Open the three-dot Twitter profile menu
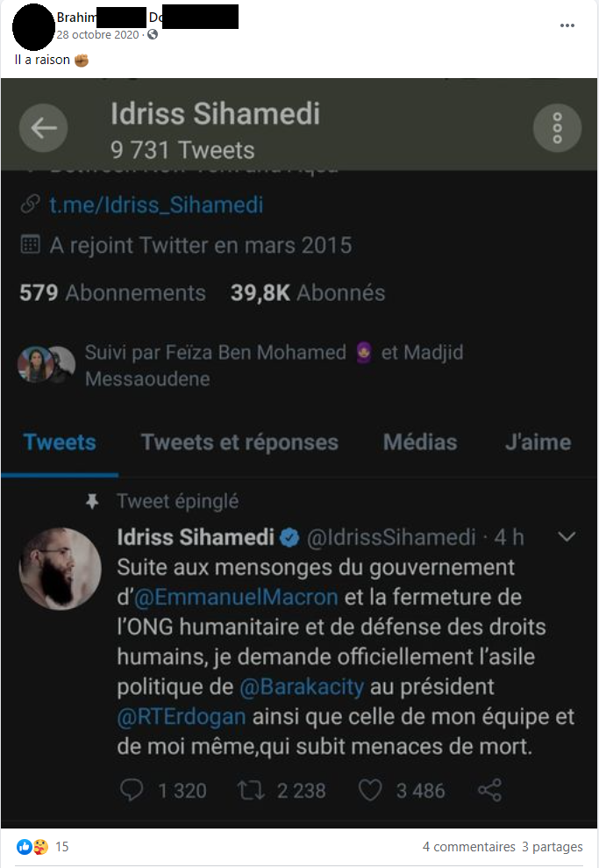 click(557, 128)
